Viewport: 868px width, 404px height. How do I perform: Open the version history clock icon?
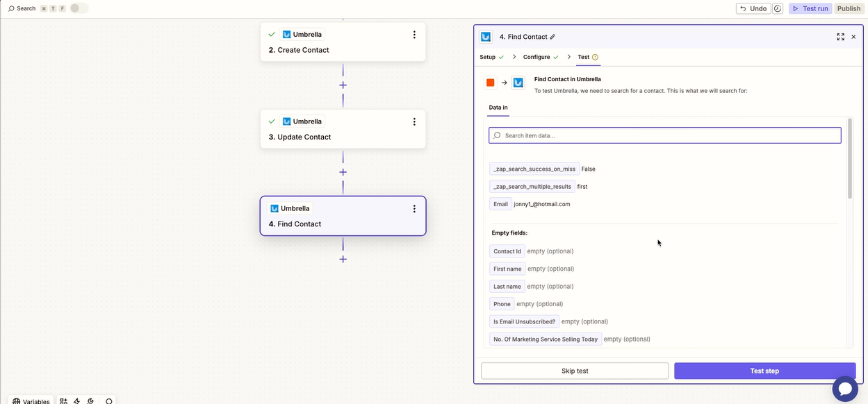click(x=778, y=8)
